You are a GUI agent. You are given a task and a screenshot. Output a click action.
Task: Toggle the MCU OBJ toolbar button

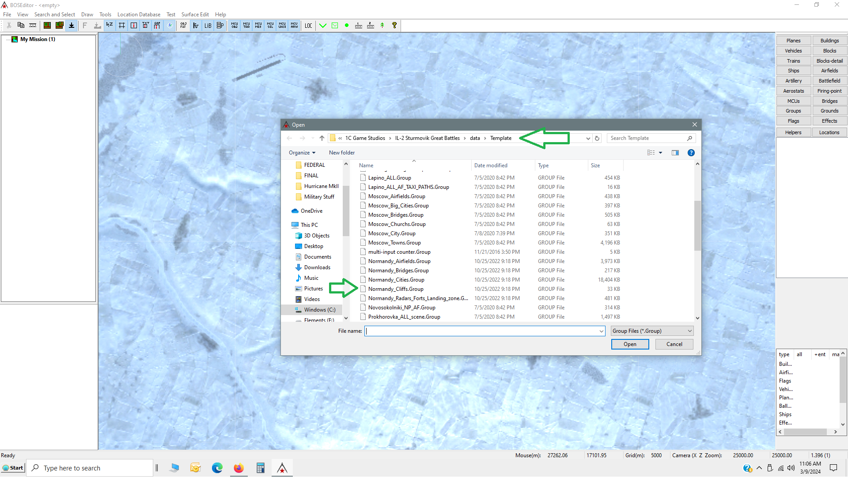tap(235, 26)
